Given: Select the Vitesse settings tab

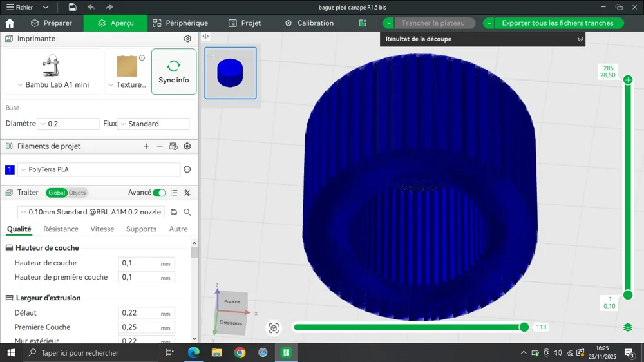Looking at the screenshot, I should (102, 229).
